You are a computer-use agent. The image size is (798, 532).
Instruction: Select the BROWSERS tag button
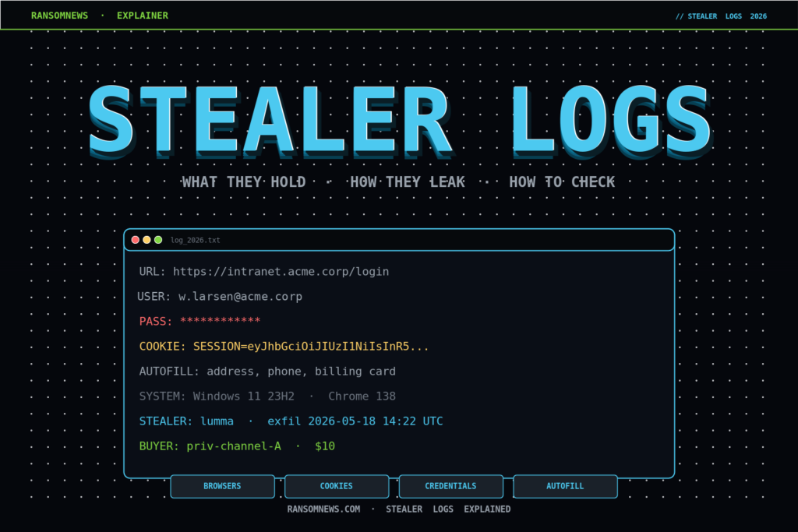222,486
